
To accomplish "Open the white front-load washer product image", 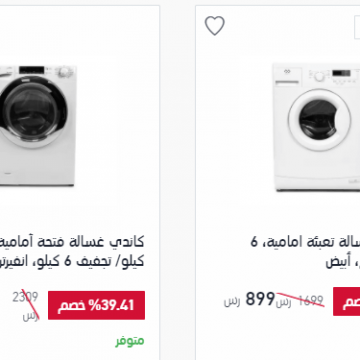I will [316, 127].
